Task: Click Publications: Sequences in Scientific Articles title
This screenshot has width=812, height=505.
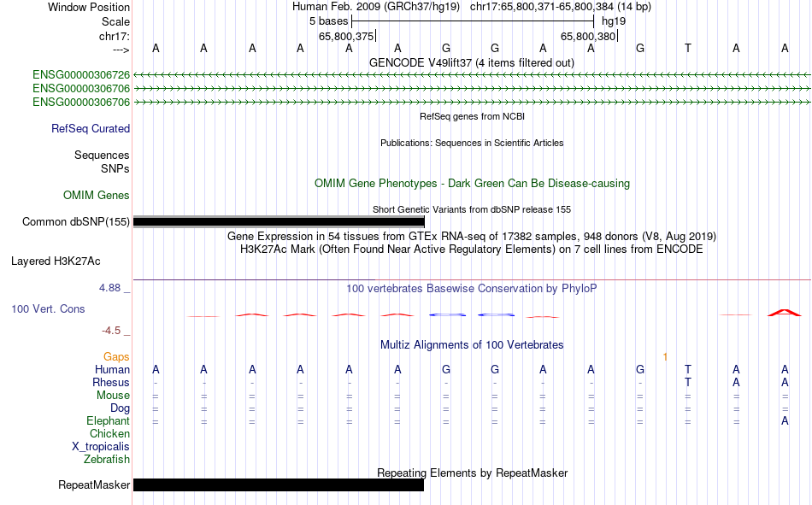Action: pos(472,143)
